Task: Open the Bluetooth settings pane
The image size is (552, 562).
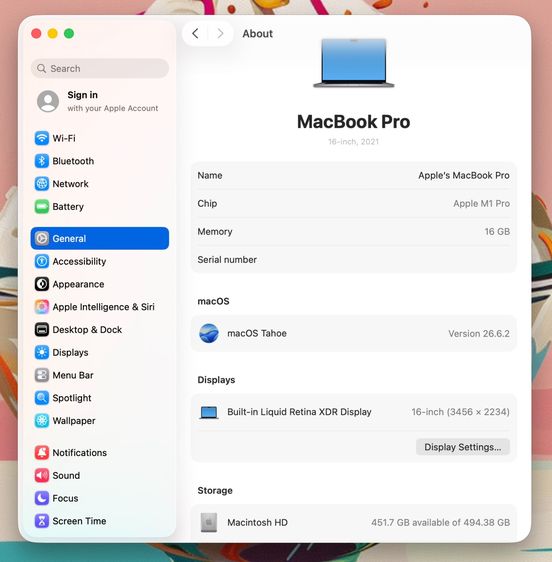Action: tap(100, 161)
